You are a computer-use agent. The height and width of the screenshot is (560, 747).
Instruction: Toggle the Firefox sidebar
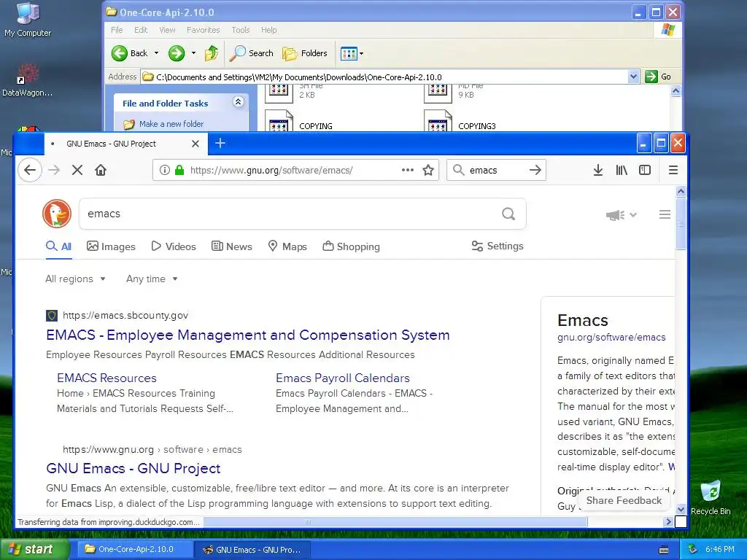pyautogui.click(x=645, y=170)
